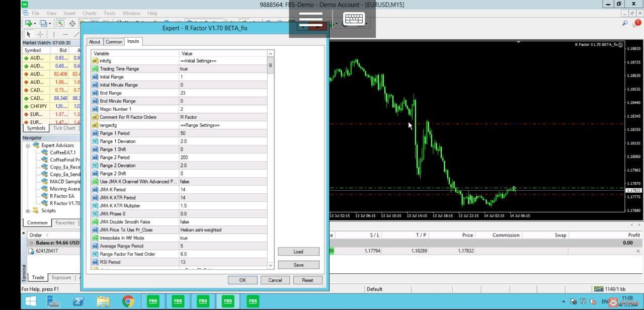
Task: Select Favorites tab in Navigator
Action: pyautogui.click(x=65, y=222)
